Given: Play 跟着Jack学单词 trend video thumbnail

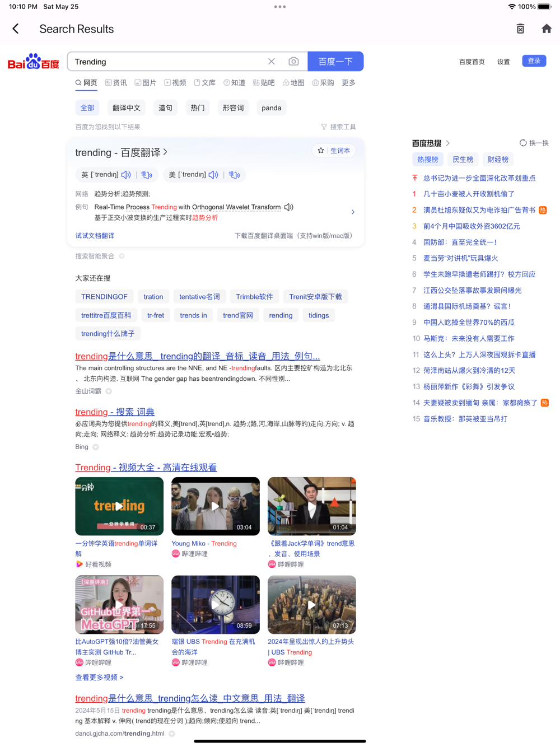Looking at the screenshot, I should pyautogui.click(x=312, y=506).
